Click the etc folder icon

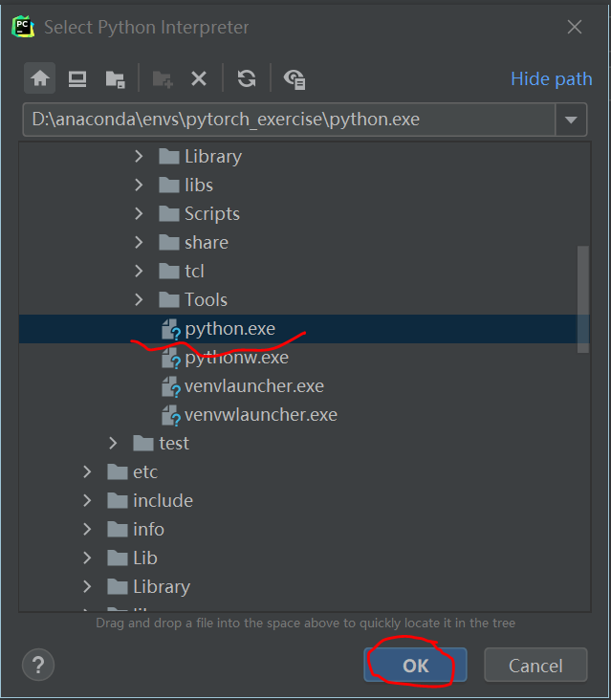118,471
